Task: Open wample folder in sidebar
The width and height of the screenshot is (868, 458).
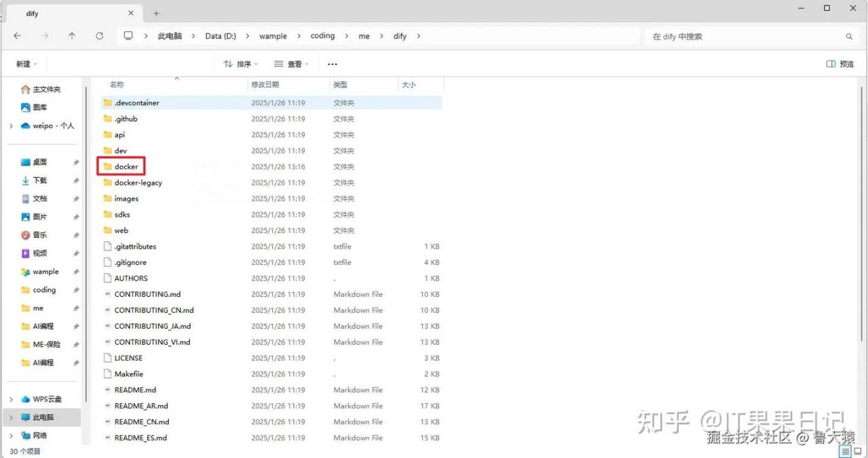Action: click(40, 272)
